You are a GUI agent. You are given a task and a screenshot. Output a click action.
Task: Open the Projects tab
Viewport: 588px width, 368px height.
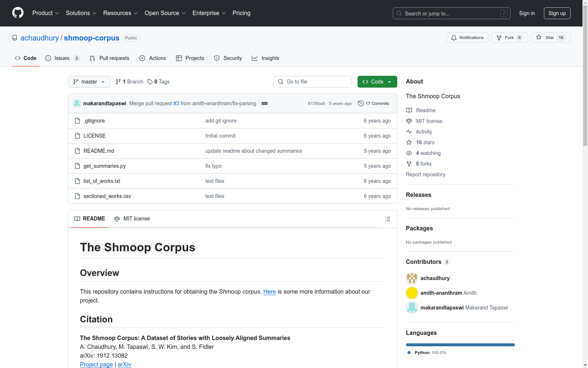pos(190,58)
